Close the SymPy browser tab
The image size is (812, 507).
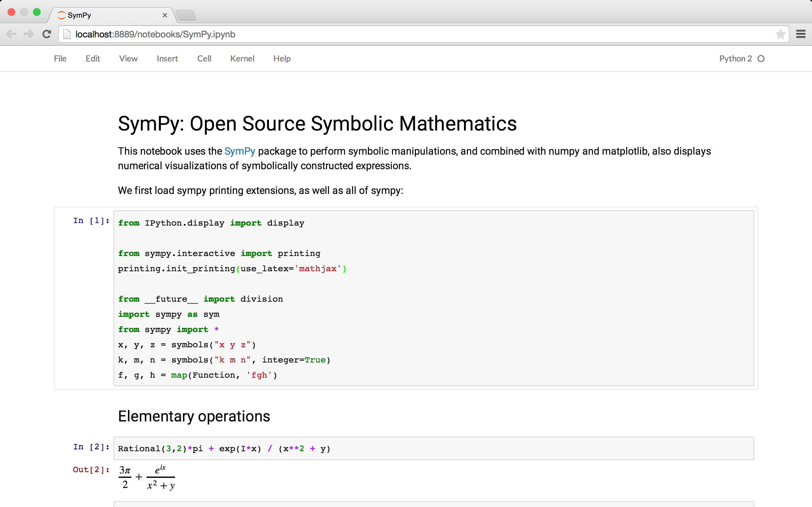(165, 15)
